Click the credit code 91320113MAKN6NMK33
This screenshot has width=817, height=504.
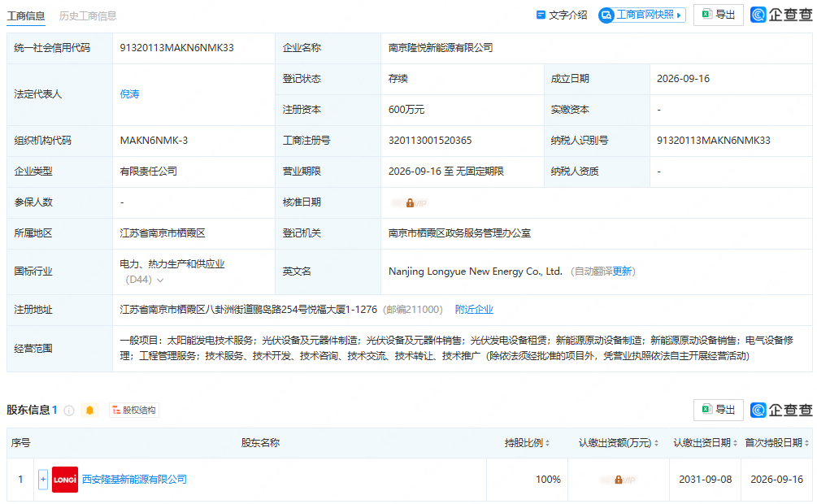click(x=176, y=48)
